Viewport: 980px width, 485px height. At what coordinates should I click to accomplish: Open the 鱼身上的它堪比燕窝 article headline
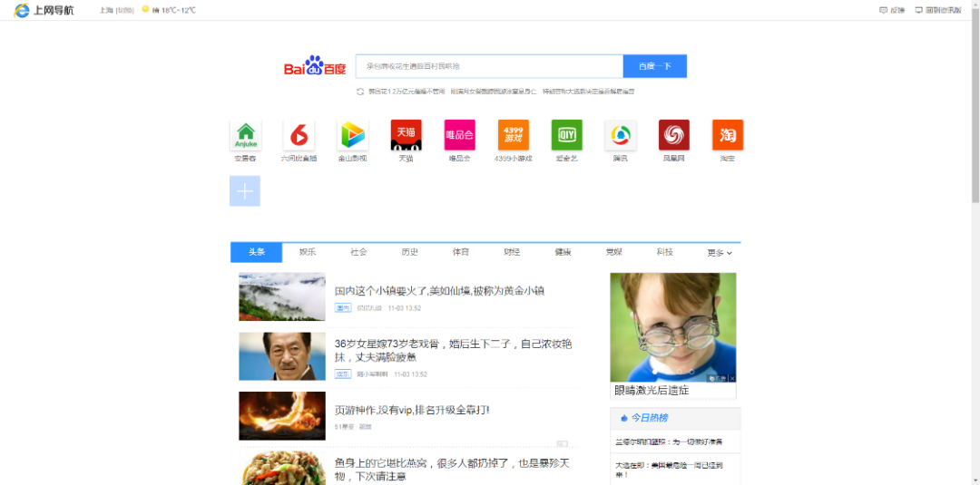tap(452, 470)
